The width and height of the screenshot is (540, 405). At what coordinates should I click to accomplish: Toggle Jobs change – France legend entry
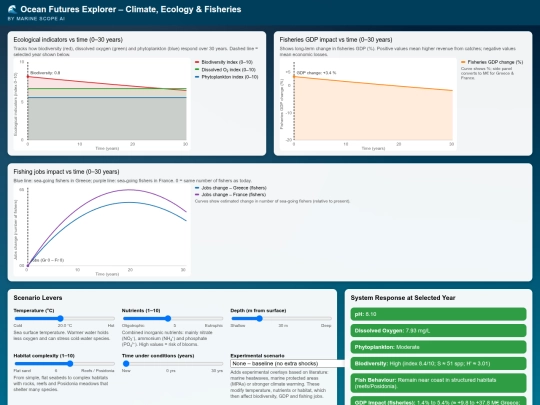click(230, 194)
